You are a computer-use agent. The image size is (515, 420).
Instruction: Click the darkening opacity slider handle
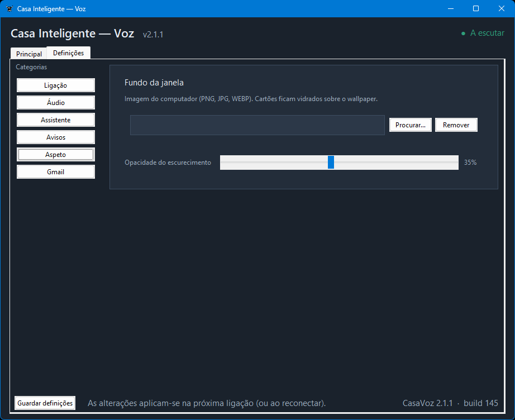[331, 162]
